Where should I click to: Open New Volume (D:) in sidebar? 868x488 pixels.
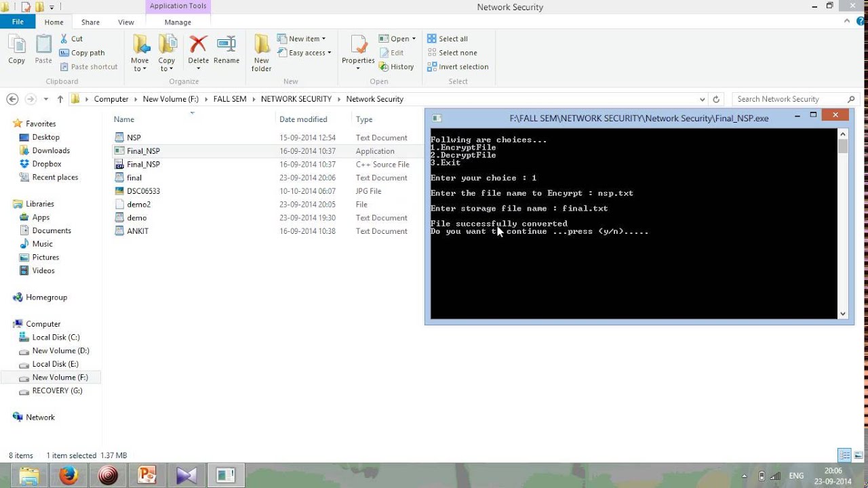(x=60, y=350)
